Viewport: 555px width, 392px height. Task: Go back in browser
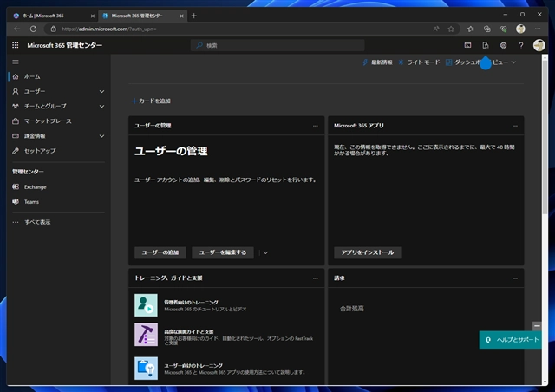(16, 29)
